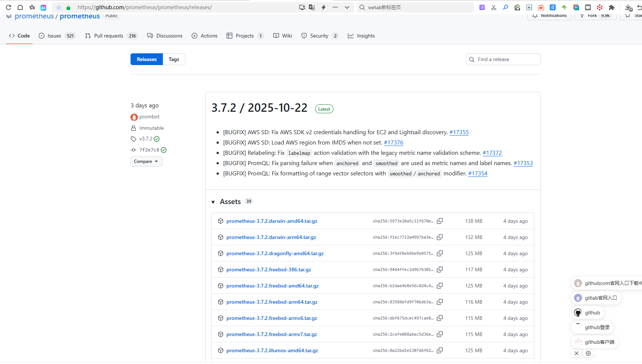Open the browser downloads icon
Screen dimensions: 642x364
point(628,7)
